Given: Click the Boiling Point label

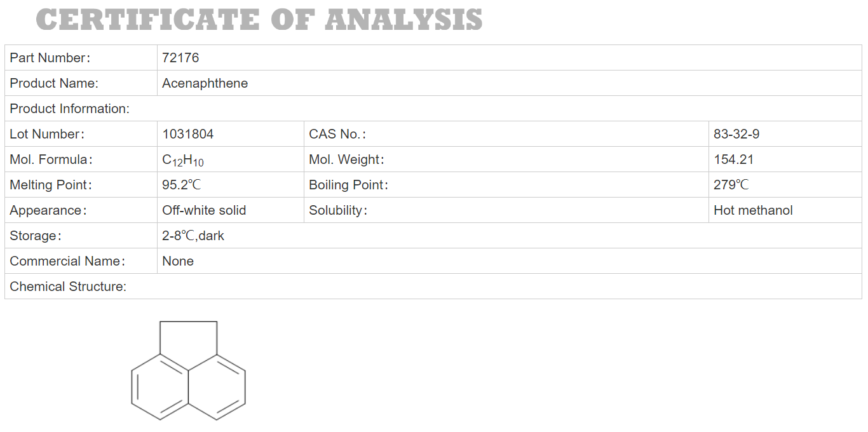Looking at the screenshot, I should point(348,185).
